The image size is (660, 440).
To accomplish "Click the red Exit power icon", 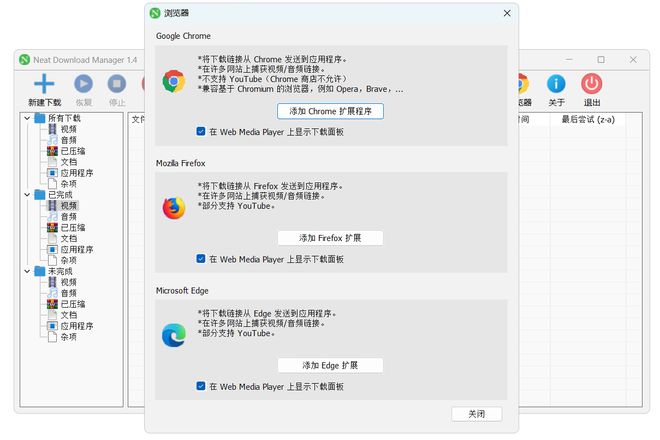I will (591, 84).
